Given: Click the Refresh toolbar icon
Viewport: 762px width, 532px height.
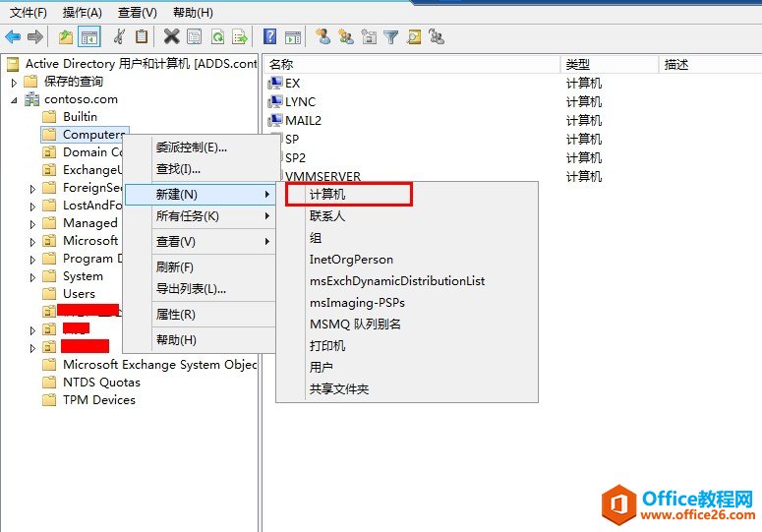Looking at the screenshot, I should (217, 37).
